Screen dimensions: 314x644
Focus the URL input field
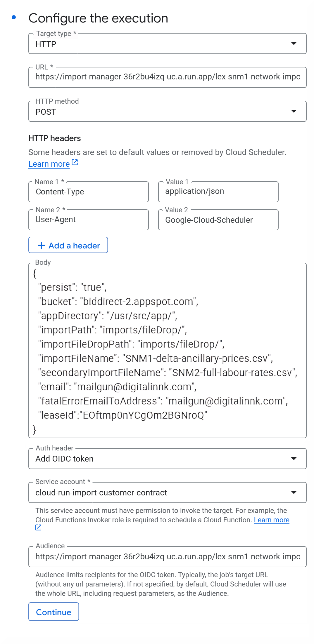click(167, 77)
